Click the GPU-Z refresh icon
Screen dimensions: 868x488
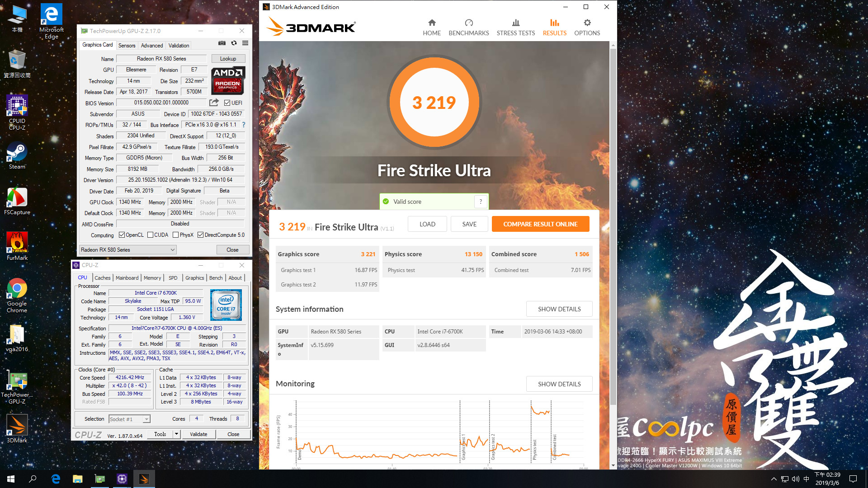pyautogui.click(x=234, y=43)
